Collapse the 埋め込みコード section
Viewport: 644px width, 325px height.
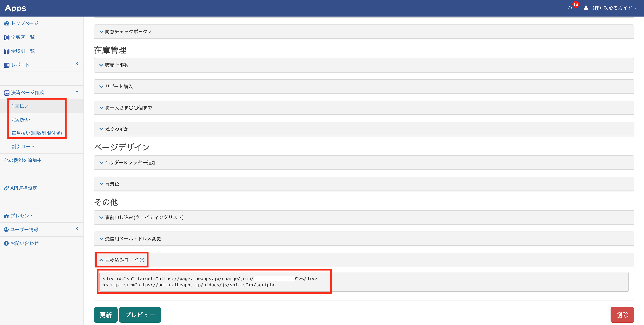pos(364,260)
